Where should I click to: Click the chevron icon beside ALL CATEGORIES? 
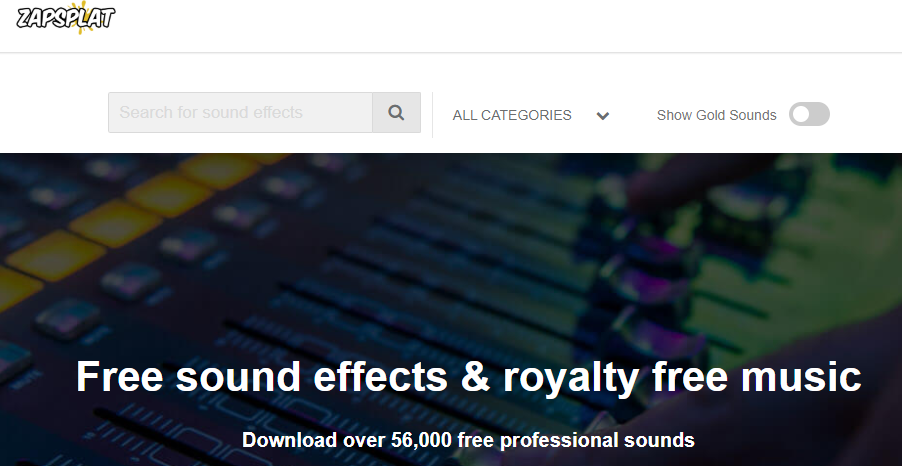[603, 116]
